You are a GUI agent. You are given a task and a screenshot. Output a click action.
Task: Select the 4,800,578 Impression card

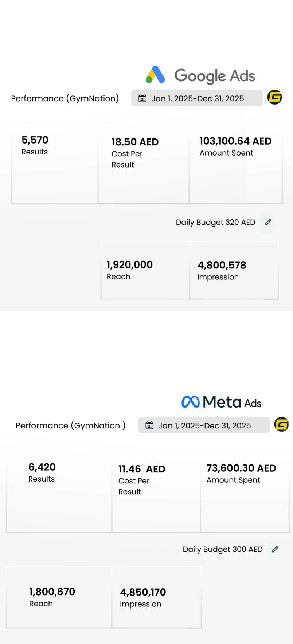pyautogui.click(x=234, y=270)
